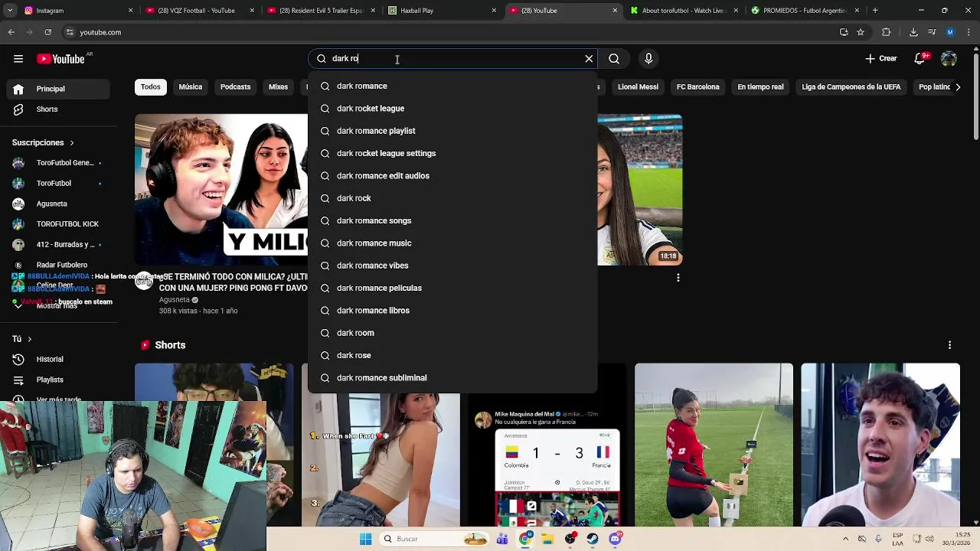Select suggestion dark rocket league
This screenshot has width=980, height=551.
click(452, 109)
